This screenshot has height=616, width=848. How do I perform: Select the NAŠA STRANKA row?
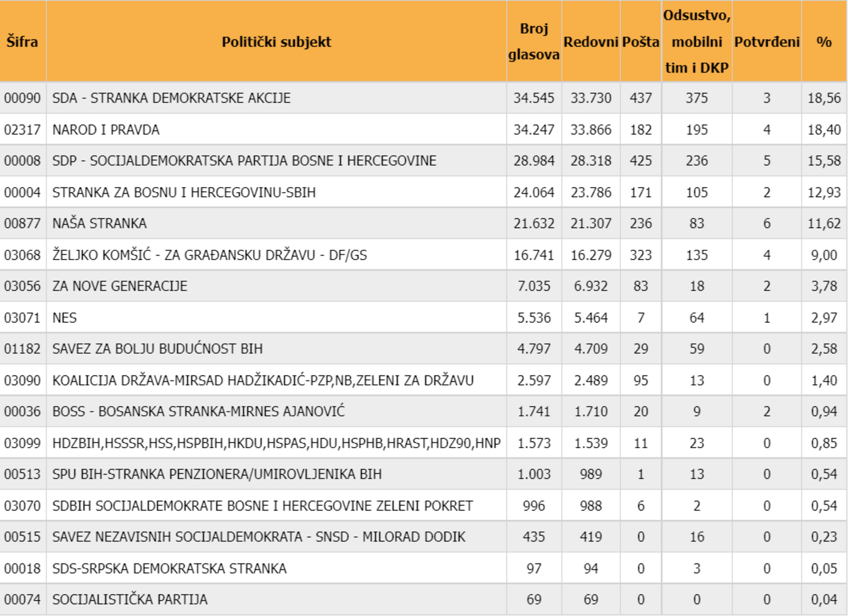(x=99, y=224)
